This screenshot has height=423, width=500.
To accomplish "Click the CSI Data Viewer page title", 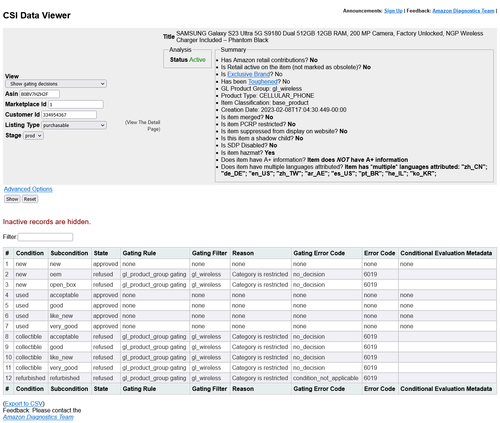I will coord(37,15).
